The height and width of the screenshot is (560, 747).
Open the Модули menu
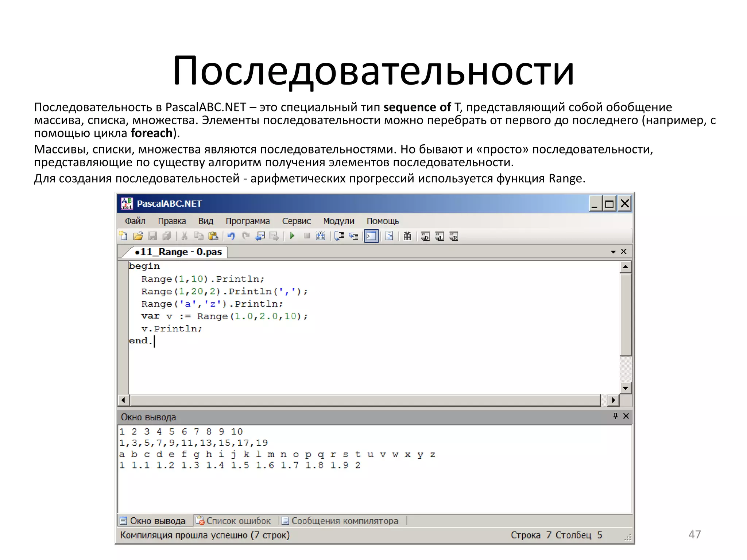tap(339, 221)
